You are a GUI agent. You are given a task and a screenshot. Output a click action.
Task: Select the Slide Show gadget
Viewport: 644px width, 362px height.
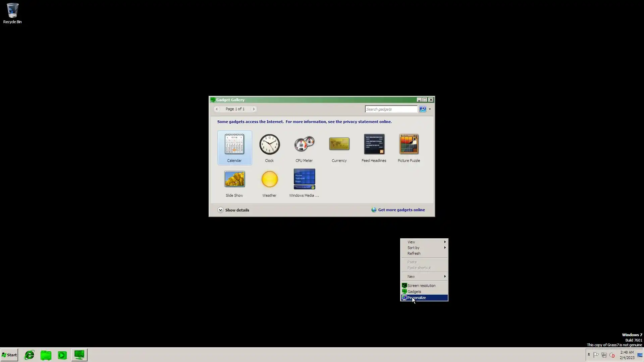[234, 179]
